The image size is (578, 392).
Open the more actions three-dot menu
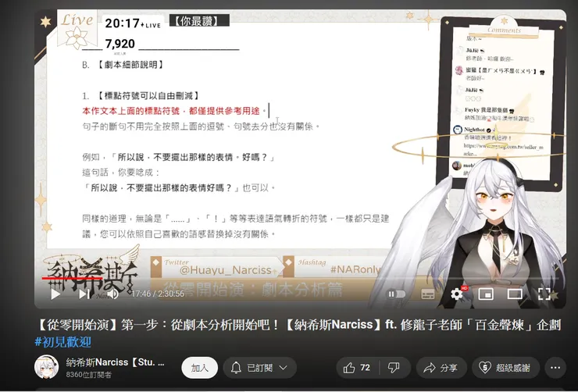pyautogui.click(x=555, y=368)
